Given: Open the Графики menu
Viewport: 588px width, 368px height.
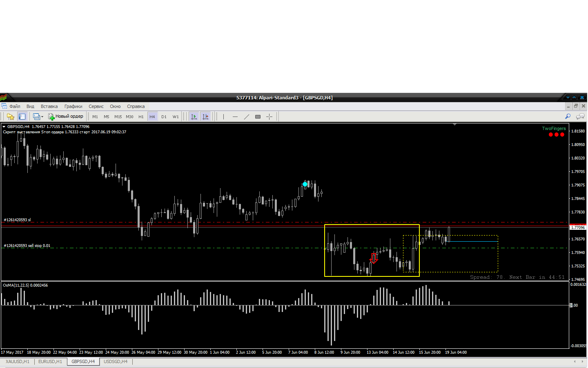Looking at the screenshot, I should [x=73, y=106].
